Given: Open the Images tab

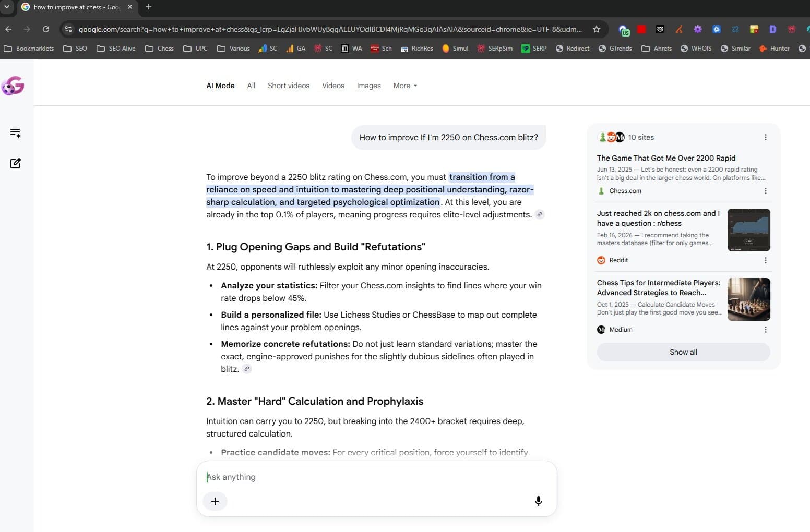Looking at the screenshot, I should click(x=368, y=86).
